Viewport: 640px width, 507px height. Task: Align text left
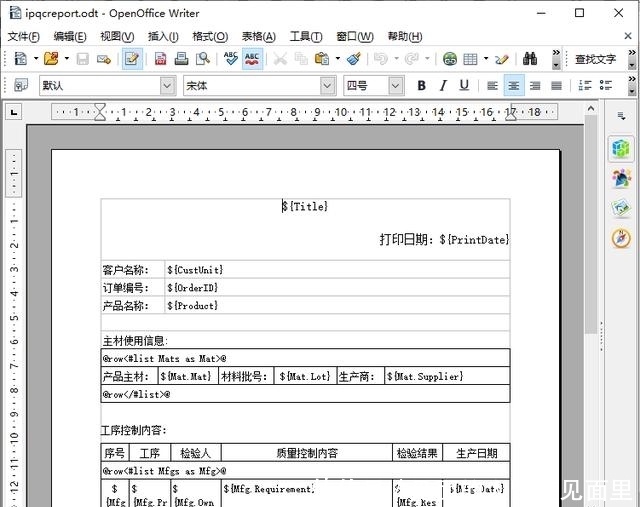point(493,85)
